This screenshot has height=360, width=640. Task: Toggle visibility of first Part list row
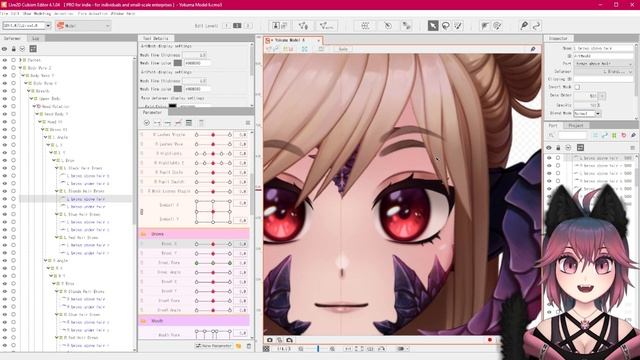point(549,158)
